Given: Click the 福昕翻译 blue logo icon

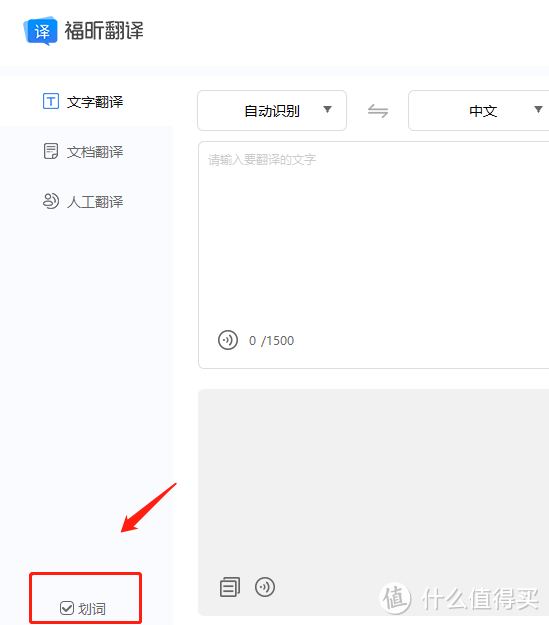Looking at the screenshot, I should [40, 31].
